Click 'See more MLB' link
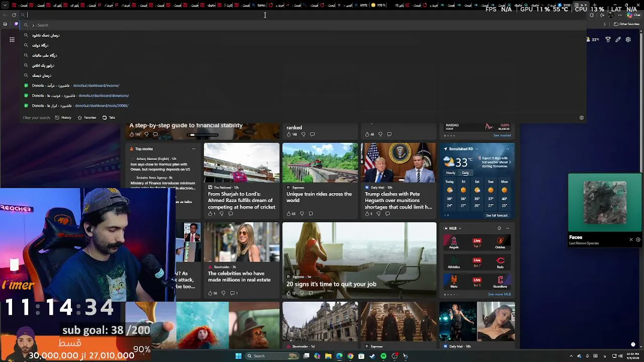Image resolution: width=644 pixels, height=362 pixels. coord(499,295)
